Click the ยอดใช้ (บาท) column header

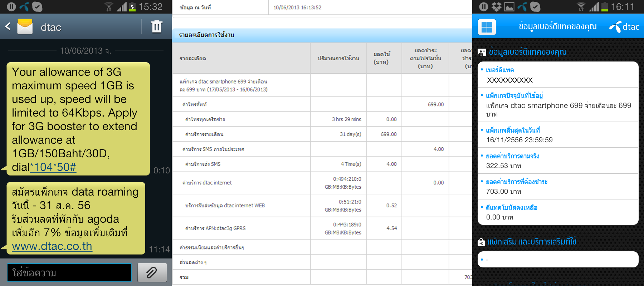[384, 58]
